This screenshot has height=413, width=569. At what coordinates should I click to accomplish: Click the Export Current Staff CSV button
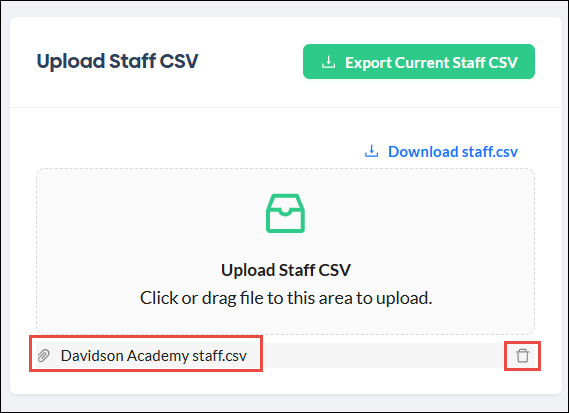419,62
